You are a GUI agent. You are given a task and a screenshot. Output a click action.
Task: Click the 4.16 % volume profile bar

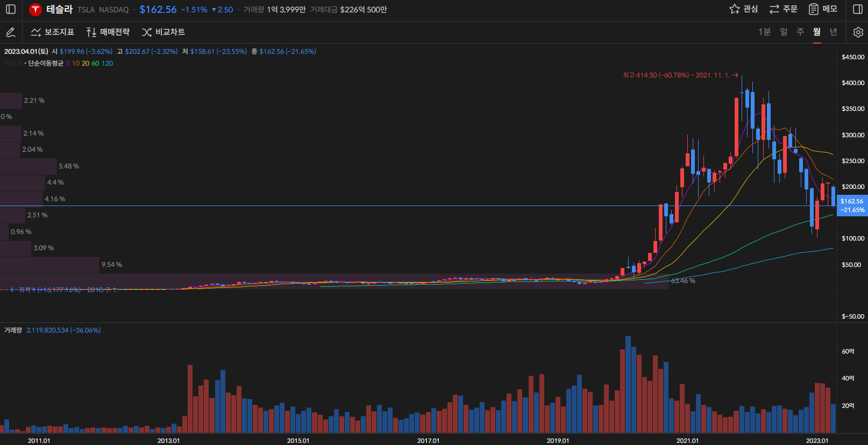pos(21,199)
